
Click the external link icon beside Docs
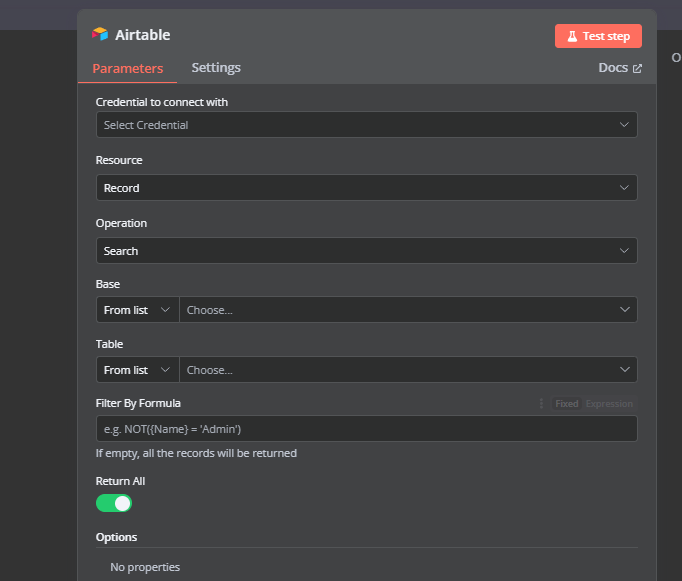click(637, 68)
